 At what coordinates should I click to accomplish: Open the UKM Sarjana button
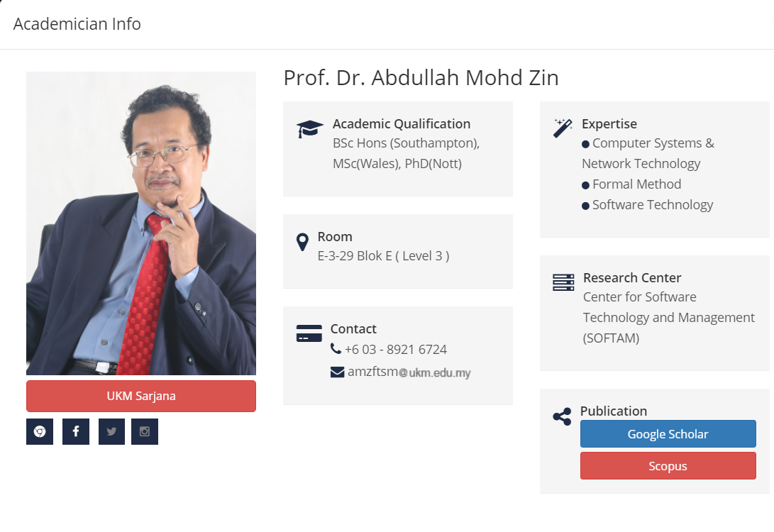point(141,396)
